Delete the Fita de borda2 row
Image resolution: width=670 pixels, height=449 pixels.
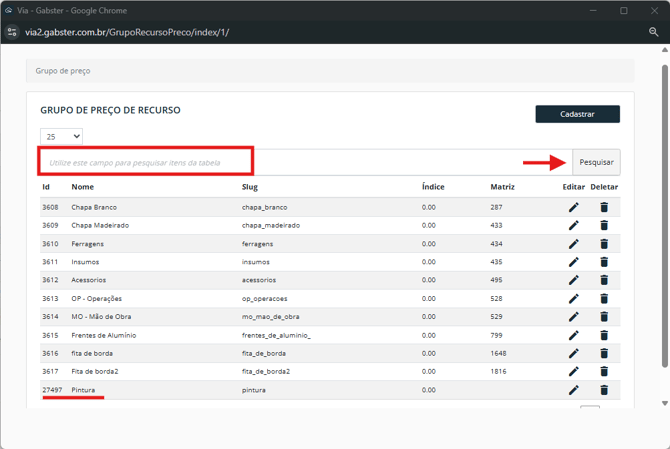coord(604,372)
